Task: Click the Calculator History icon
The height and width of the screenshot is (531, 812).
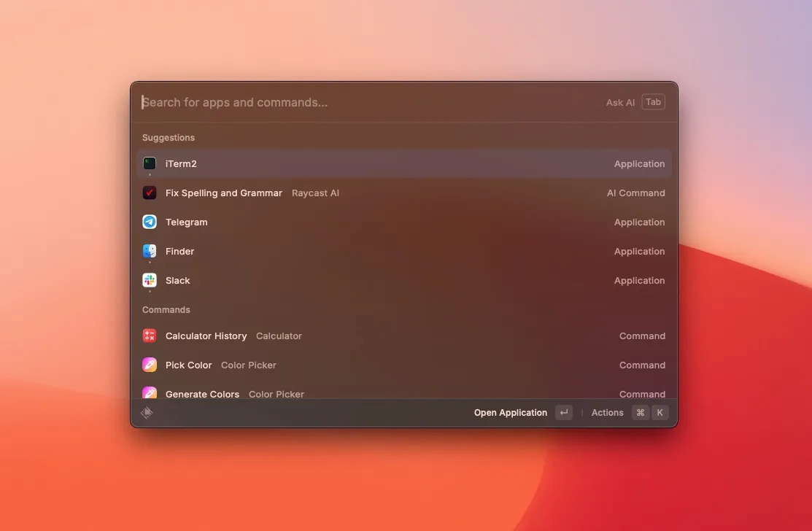Action: [x=150, y=336]
